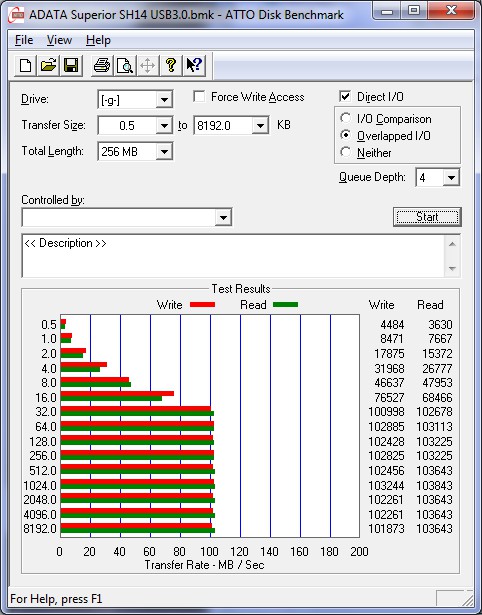
Task: Print results using the printer icon
Action: [102, 65]
